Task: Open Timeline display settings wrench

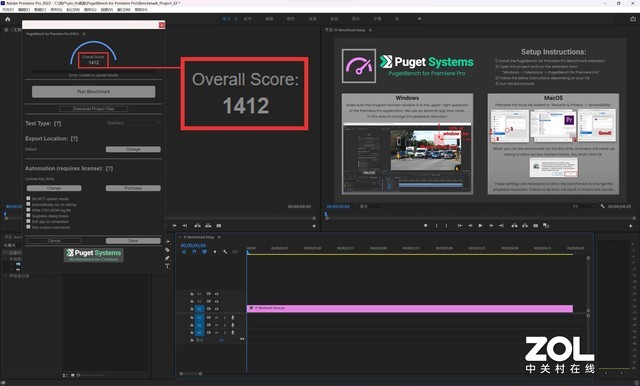Action: (225, 252)
